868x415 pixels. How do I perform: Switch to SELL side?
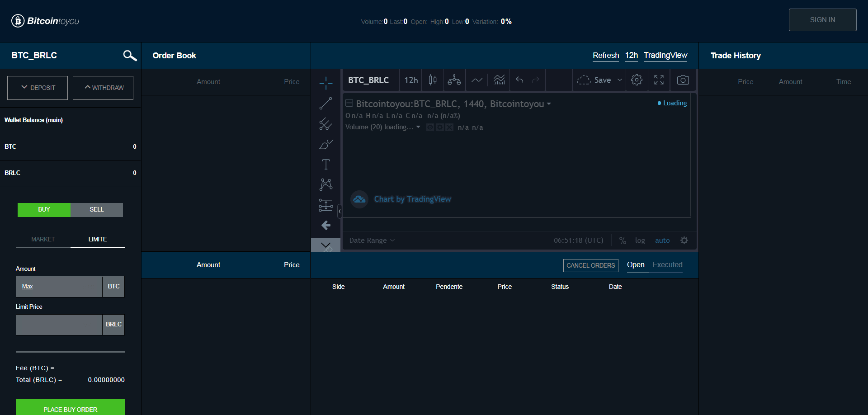click(x=97, y=210)
